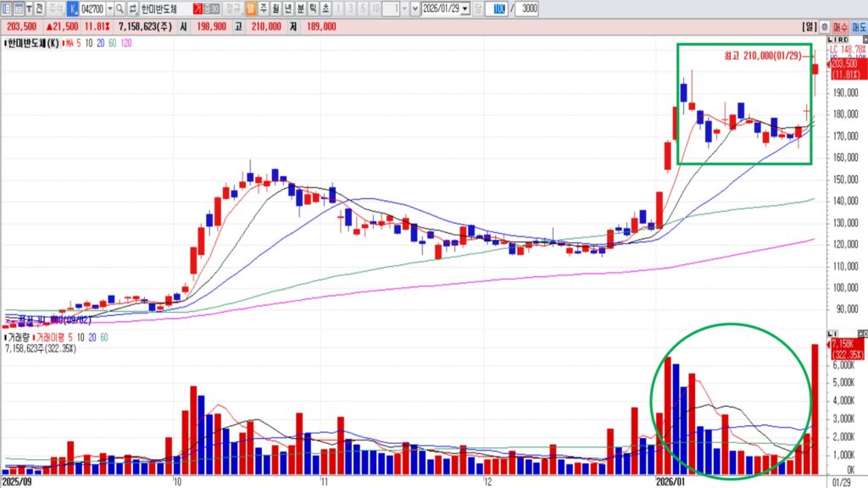Toggle the daily (일) chart period
This screenshot has width=868, height=488.
pyautogui.click(x=252, y=8)
